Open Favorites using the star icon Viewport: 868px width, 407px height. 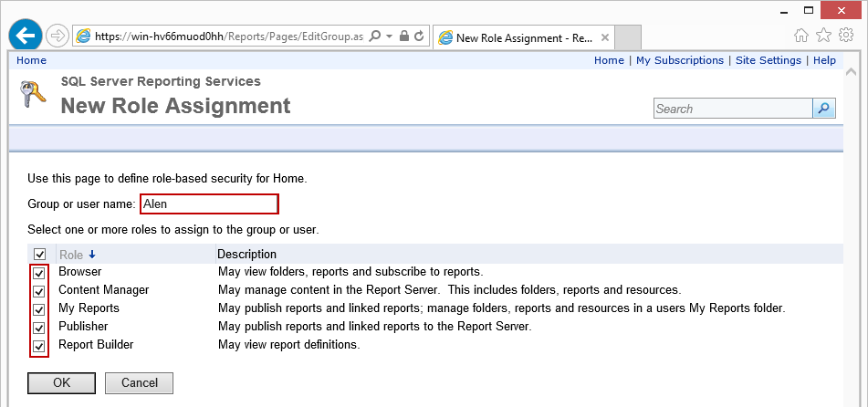click(823, 36)
